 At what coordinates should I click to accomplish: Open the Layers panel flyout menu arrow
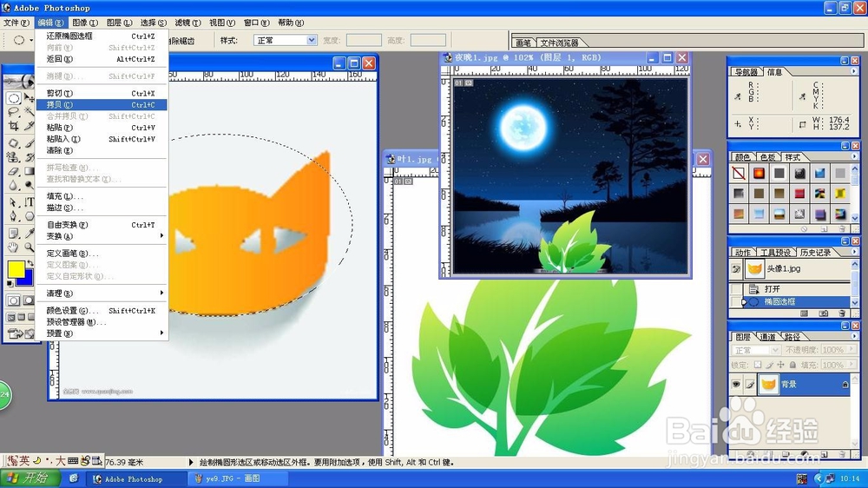854,336
